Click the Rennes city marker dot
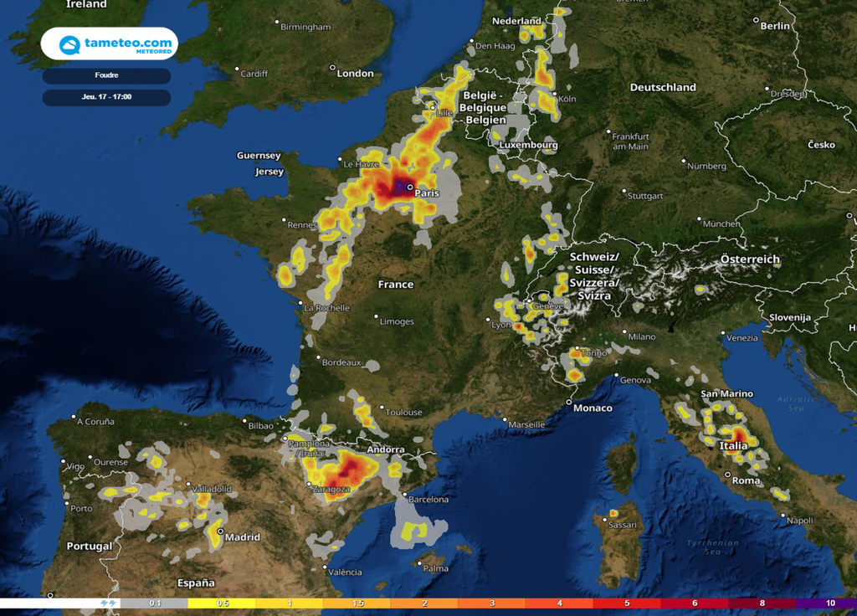The image size is (857, 616). 284,220
